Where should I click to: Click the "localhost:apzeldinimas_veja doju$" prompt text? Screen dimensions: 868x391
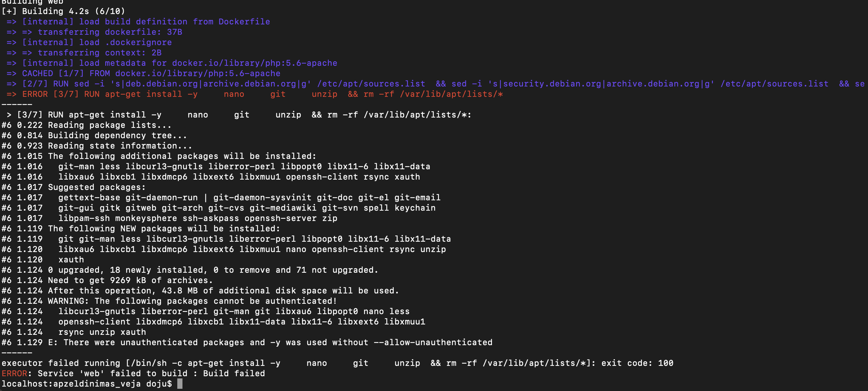87,384
